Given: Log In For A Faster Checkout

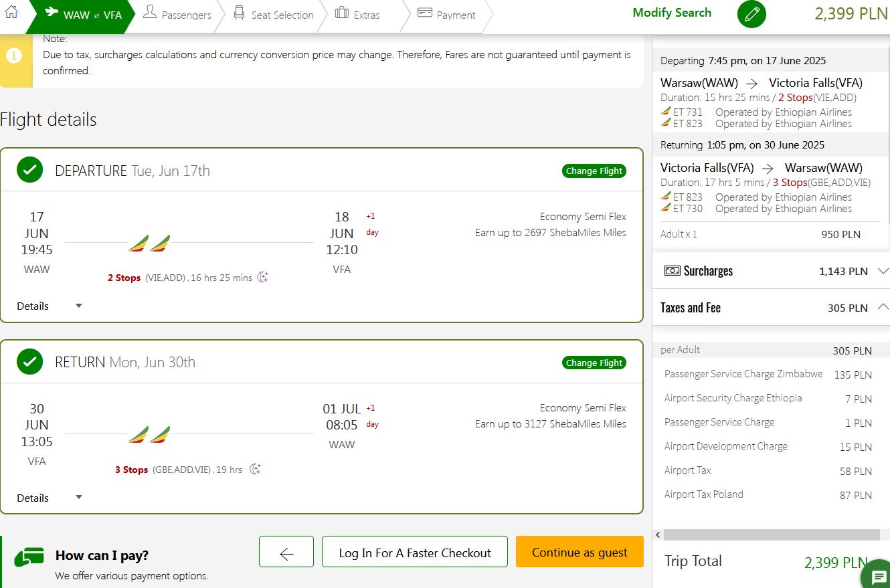Looking at the screenshot, I should tap(415, 552).
